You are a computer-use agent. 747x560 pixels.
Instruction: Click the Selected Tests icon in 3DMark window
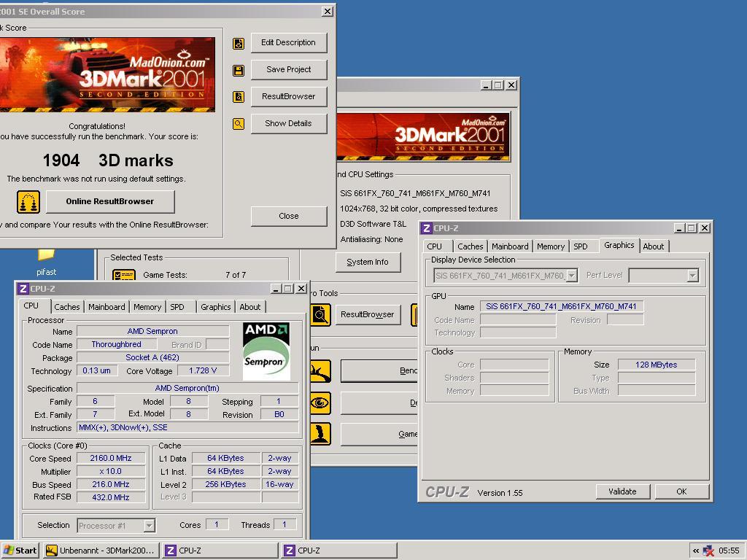tap(124, 275)
